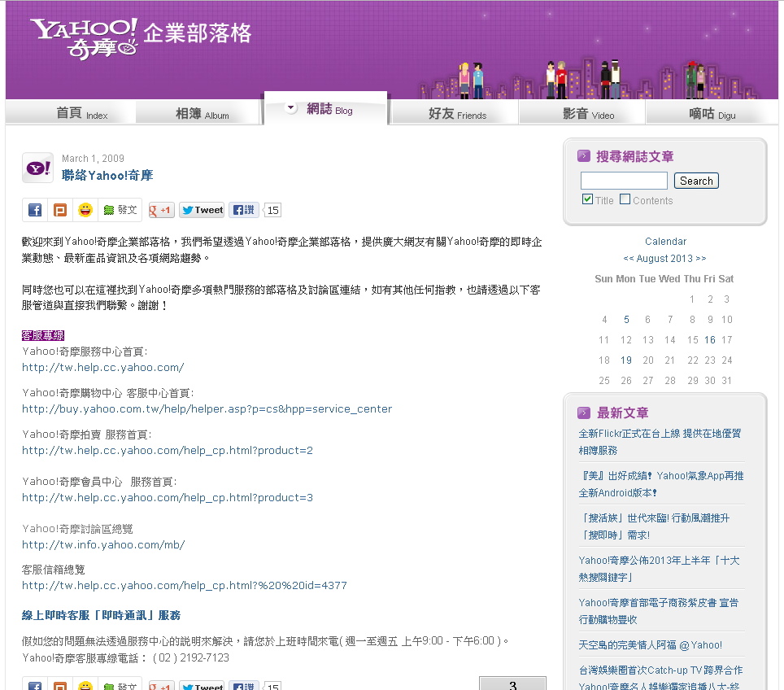Click August 2013 calendar month label

(664, 258)
